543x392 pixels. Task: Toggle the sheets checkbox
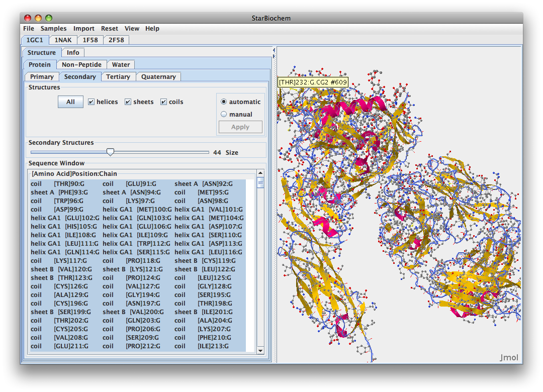[x=128, y=102]
